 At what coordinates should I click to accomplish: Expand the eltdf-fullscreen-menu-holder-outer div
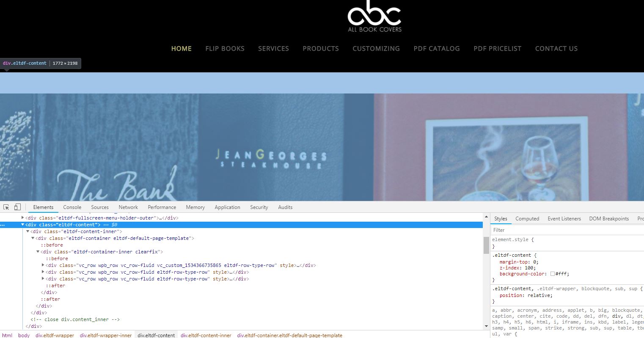23,218
